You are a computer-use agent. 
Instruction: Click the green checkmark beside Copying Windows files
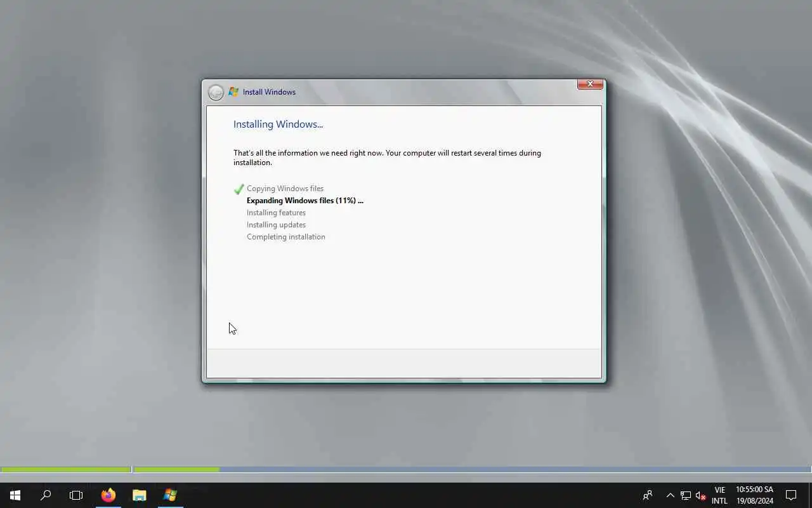tap(239, 189)
